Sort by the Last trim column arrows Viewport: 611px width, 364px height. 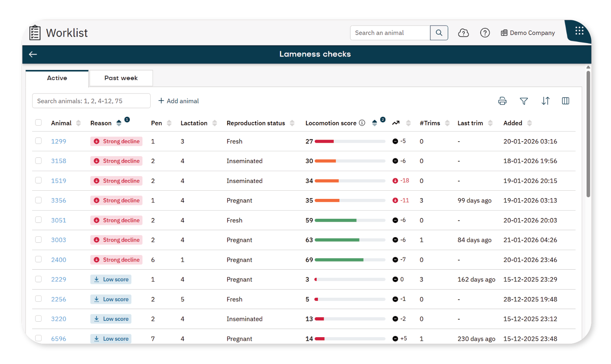point(490,123)
